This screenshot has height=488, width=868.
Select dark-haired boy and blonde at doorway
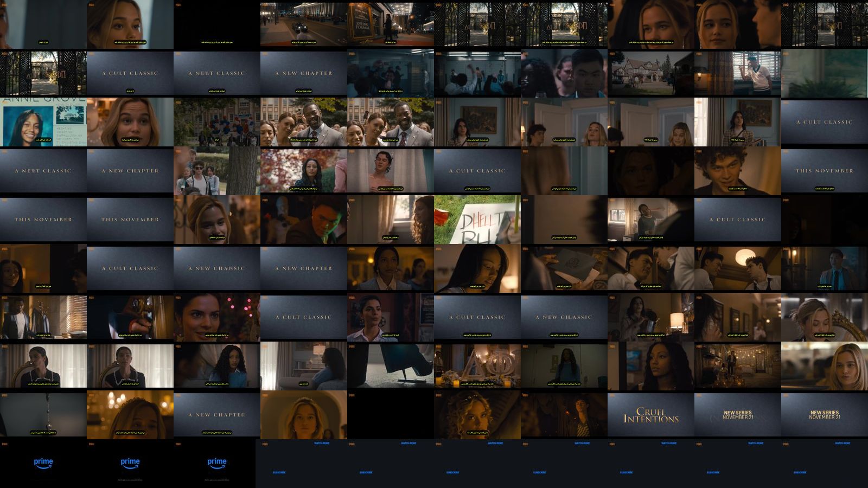(x=564, y=122)
